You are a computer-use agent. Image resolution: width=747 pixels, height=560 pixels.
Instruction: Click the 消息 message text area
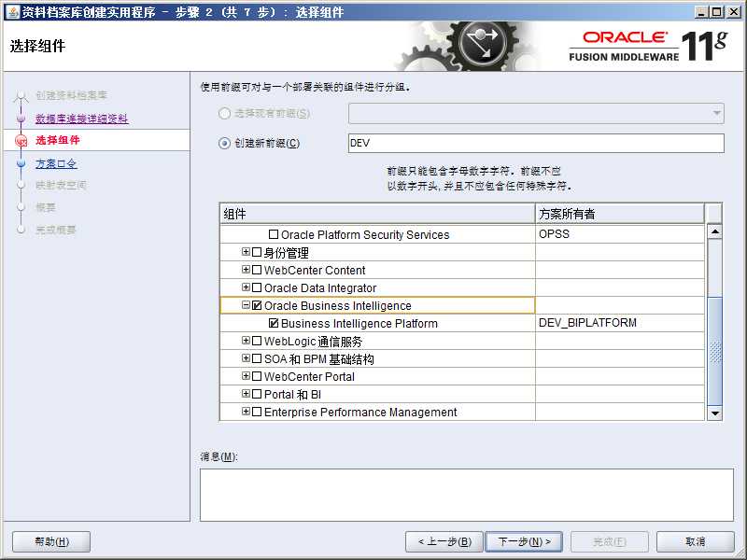466,495
